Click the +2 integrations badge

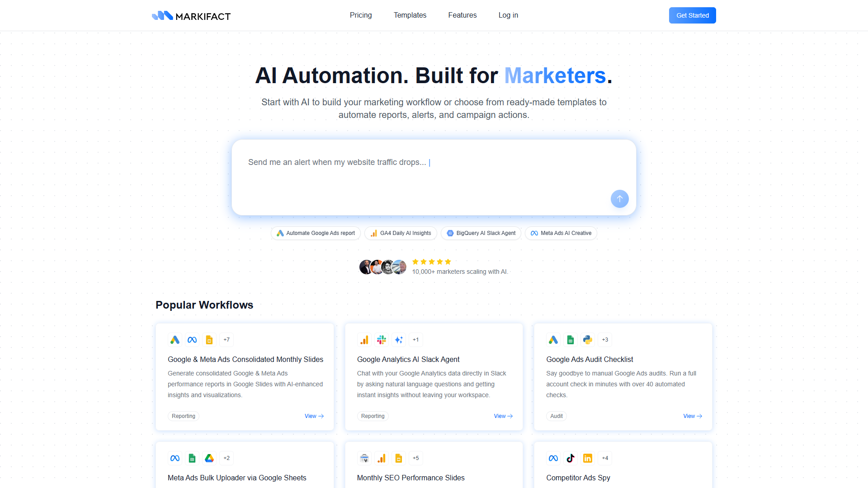point(226,458)
